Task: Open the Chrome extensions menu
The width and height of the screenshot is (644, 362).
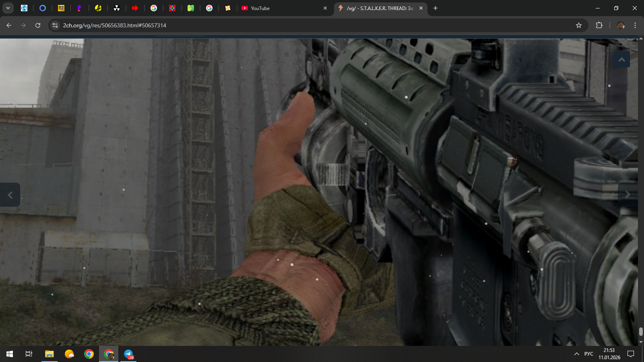Action: [599, 25]
